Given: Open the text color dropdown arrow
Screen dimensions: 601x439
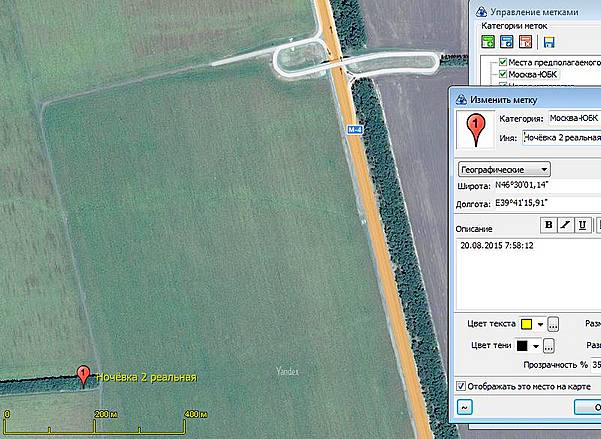Looking at the screenshot, I should pos(540,324).
